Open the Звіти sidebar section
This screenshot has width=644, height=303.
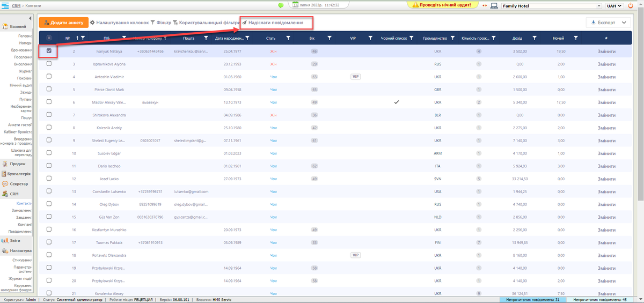16,241
